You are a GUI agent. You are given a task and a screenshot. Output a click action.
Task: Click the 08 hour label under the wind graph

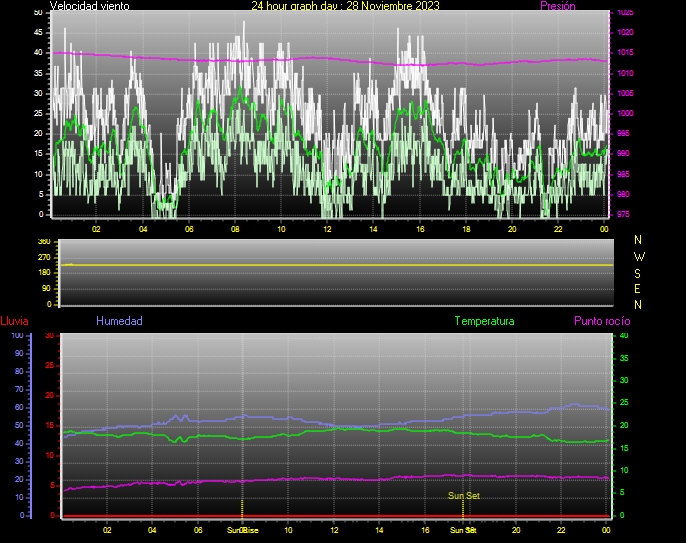pos(235,229)
